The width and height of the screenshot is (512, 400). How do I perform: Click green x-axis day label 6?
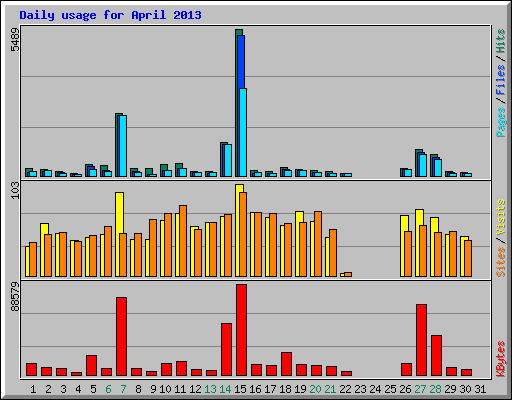(x=108, y=389)
